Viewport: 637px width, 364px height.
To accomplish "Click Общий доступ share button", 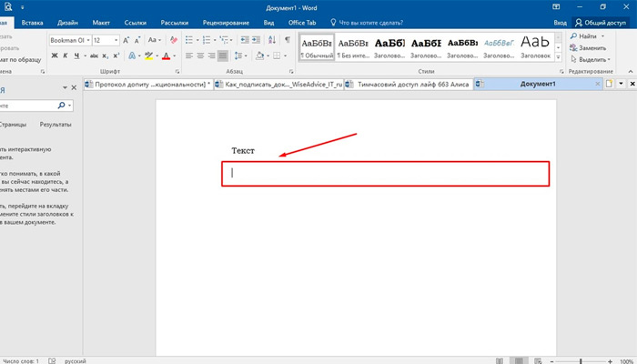I will coord(601,23).
